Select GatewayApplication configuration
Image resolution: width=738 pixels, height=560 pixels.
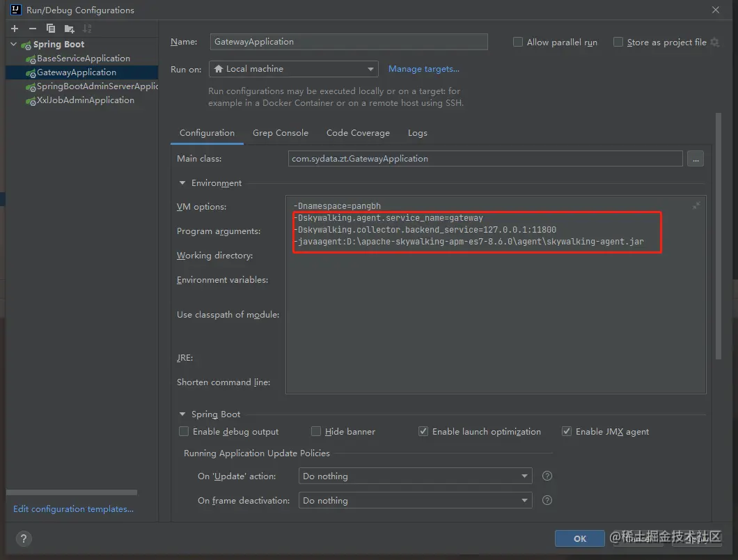pyautogui.click(x=82, y=72)
